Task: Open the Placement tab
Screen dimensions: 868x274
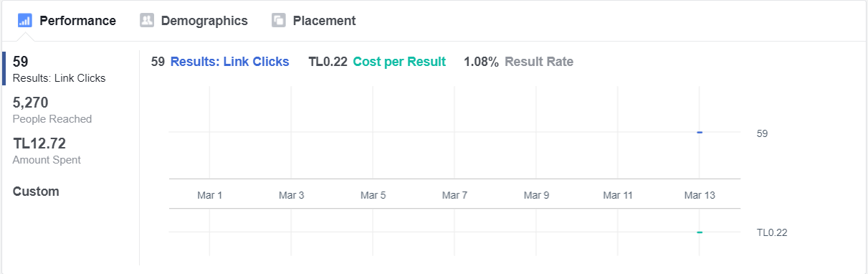Action: (313, 21)
